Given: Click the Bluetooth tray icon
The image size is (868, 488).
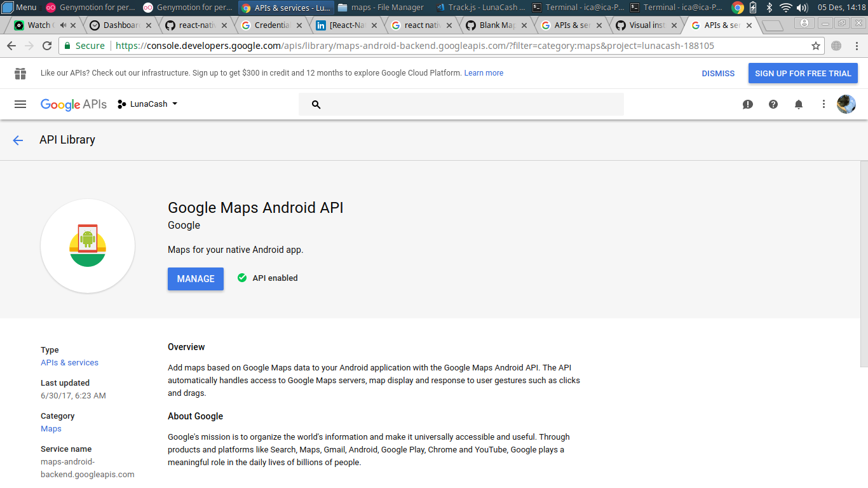Looking at the screenshot, I should [x=769, y=8].
